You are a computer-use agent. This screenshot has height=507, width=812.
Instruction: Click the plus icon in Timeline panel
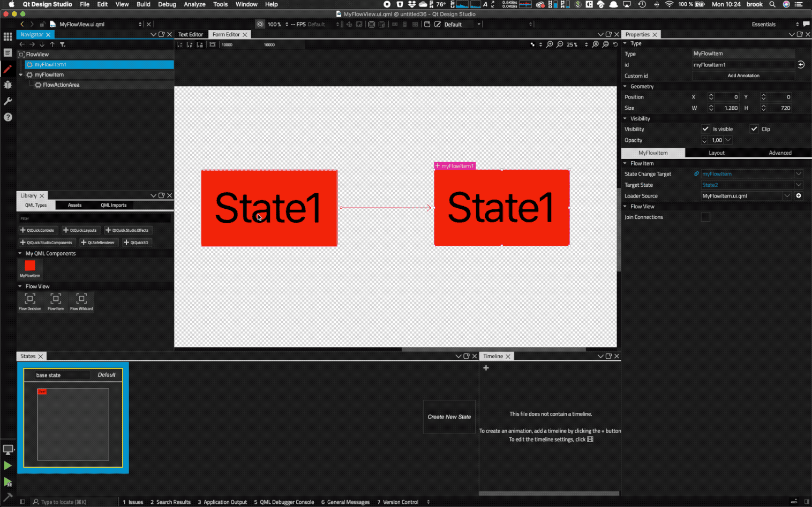coord(486,368)
